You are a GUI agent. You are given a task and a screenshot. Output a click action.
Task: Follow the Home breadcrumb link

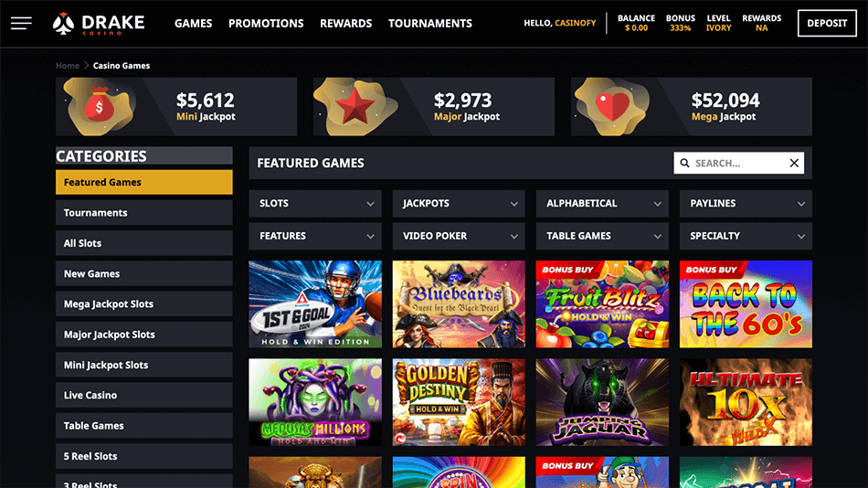coord(68,66)
